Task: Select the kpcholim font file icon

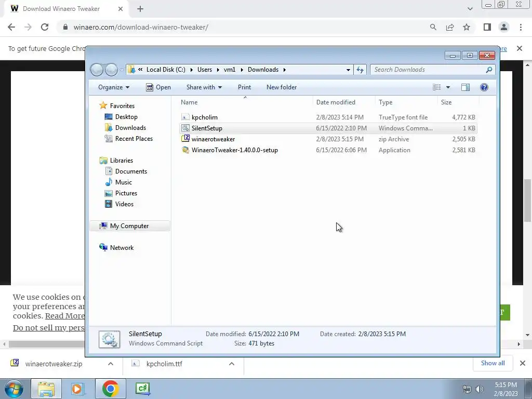Action: pos(185,117)
